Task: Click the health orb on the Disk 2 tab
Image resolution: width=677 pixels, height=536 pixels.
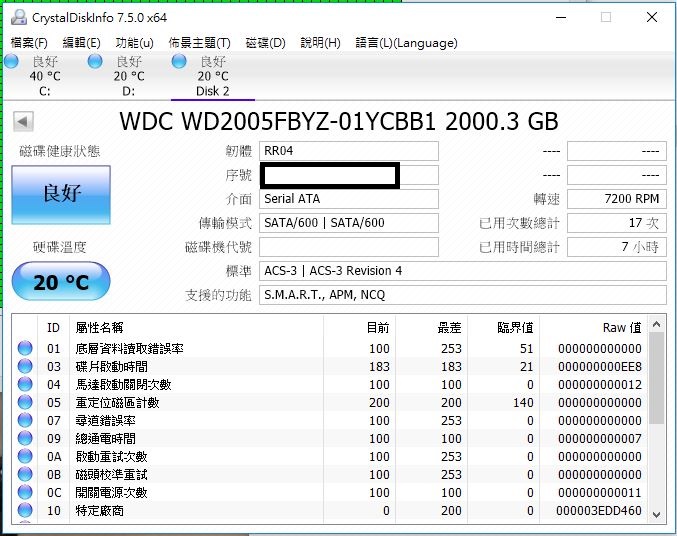Action: 179,61
